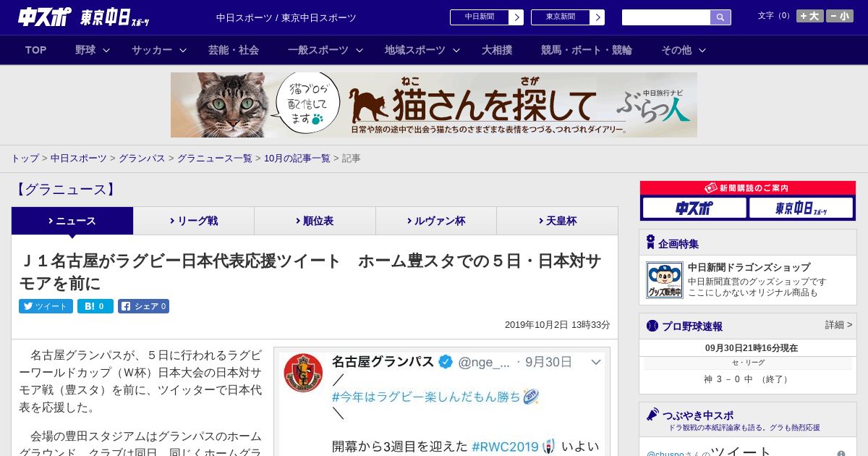Open プロ野球速報 詳細 link

[838, 325]
